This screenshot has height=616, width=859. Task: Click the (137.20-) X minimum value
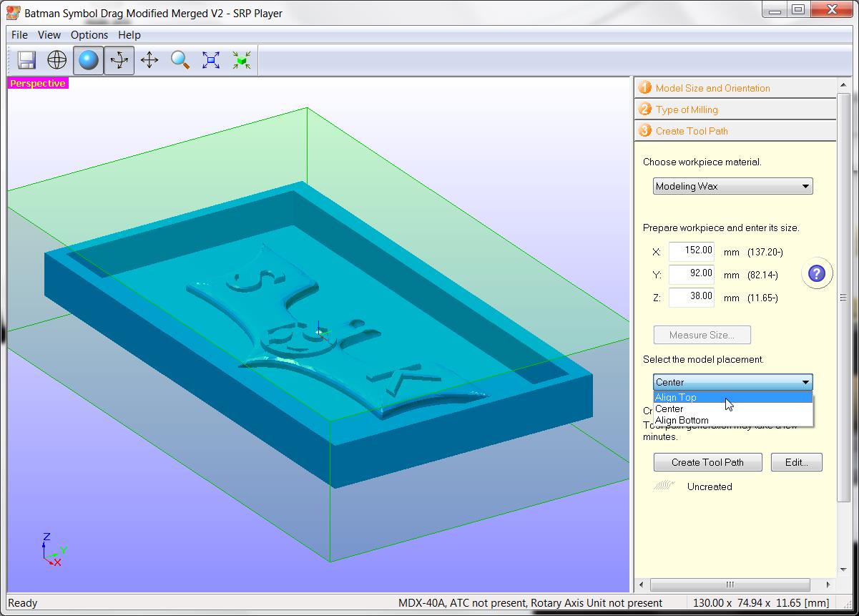(x=765, y=252)
